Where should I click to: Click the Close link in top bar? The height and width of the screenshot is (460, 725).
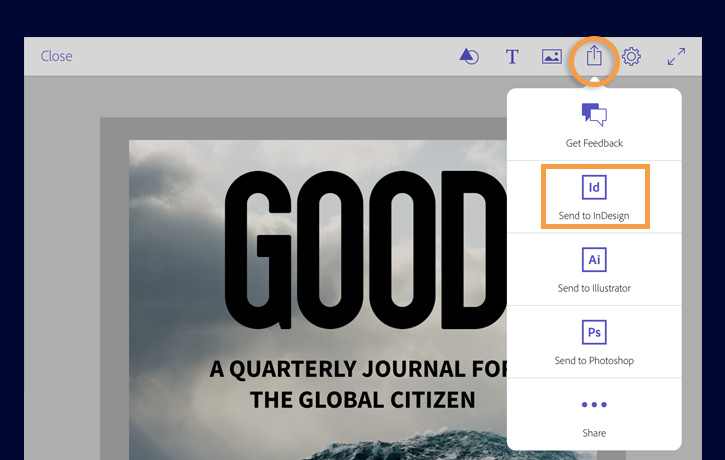56,56
